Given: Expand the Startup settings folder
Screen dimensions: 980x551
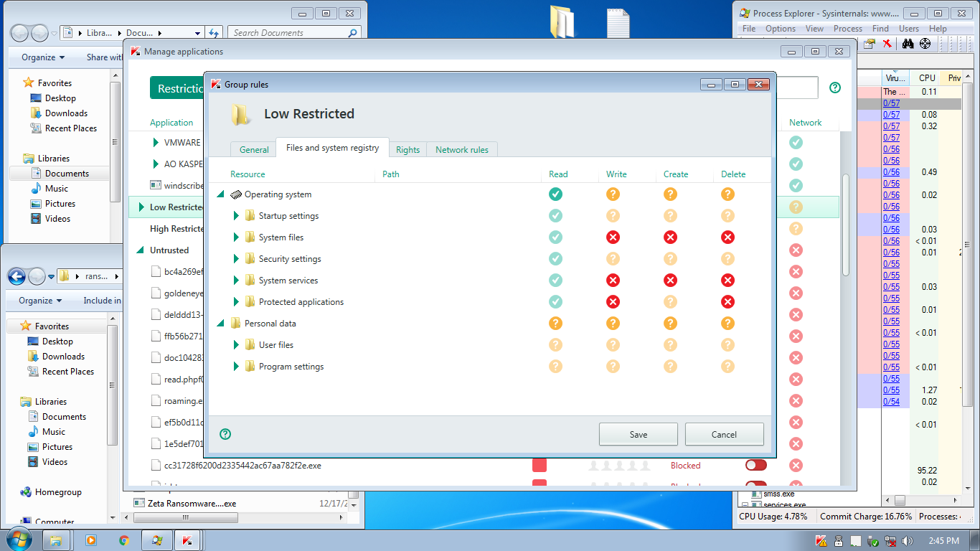Looking at the screenshot, I should (x=236, y=216).
